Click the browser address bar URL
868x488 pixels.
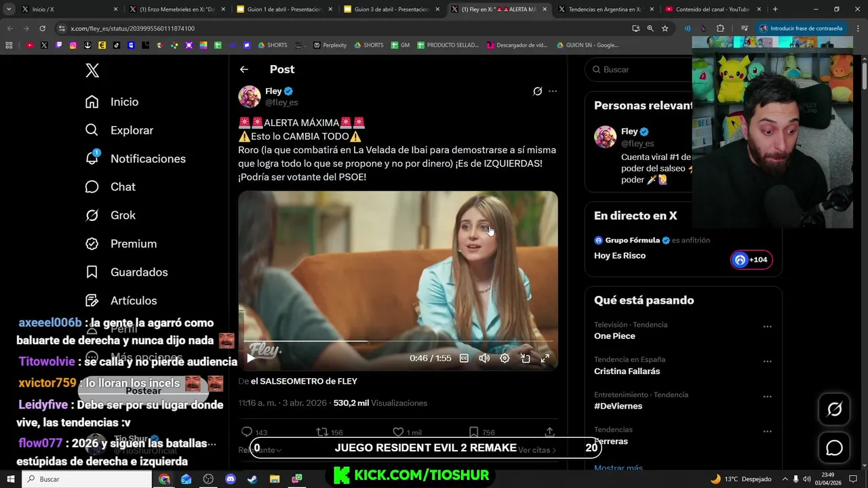[x=132, y=28]
